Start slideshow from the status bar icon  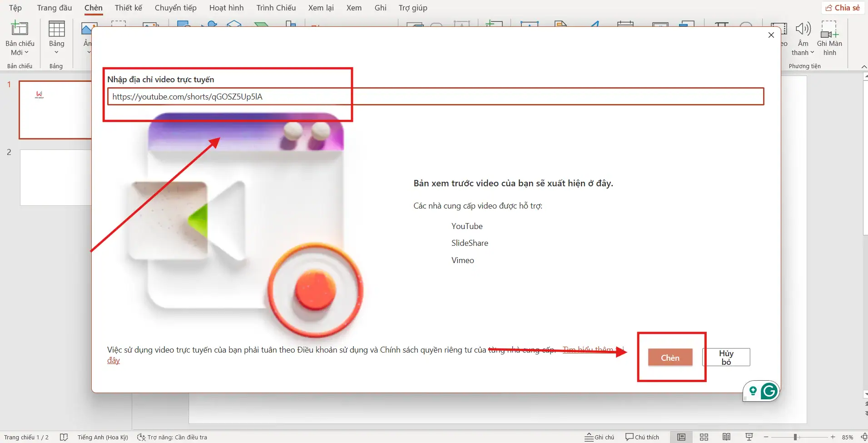pos(749,437)
